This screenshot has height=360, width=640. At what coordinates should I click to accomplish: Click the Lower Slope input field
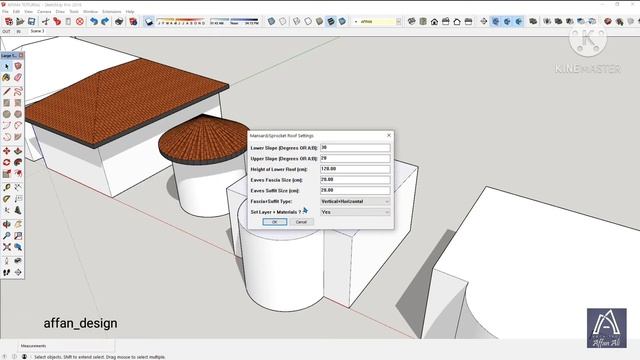pyautogui.click(x=355, y=147)
